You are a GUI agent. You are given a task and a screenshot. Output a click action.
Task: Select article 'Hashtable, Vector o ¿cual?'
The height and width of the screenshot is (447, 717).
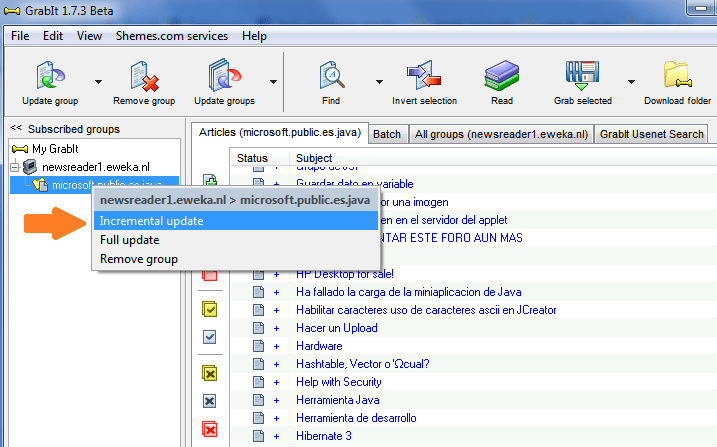(x=363, y=364)
